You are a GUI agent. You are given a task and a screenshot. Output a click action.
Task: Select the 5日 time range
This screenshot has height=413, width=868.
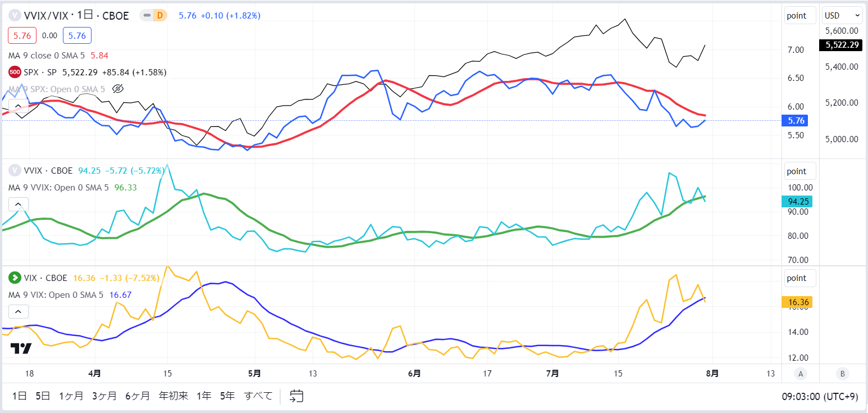pyautogui.click(x=43, y=396)
